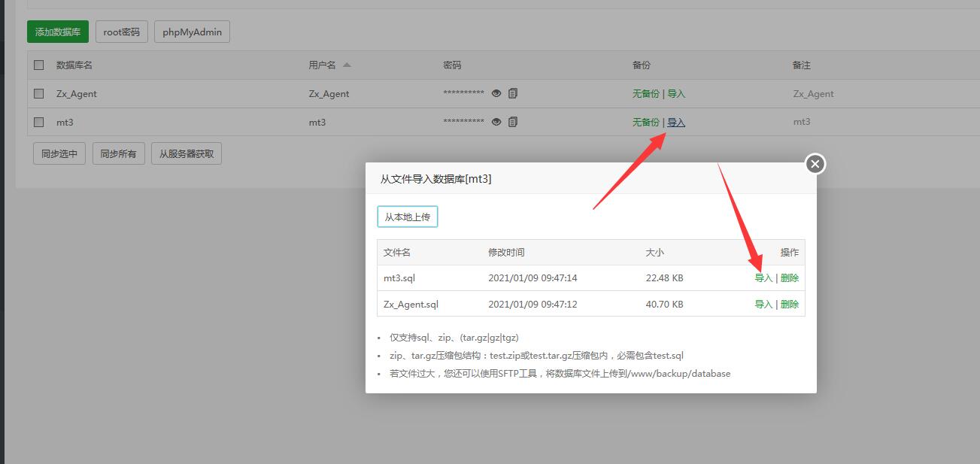The image size is (980, 464).
Task: Click the 添加数据库 button
Action: coord(58,32)
